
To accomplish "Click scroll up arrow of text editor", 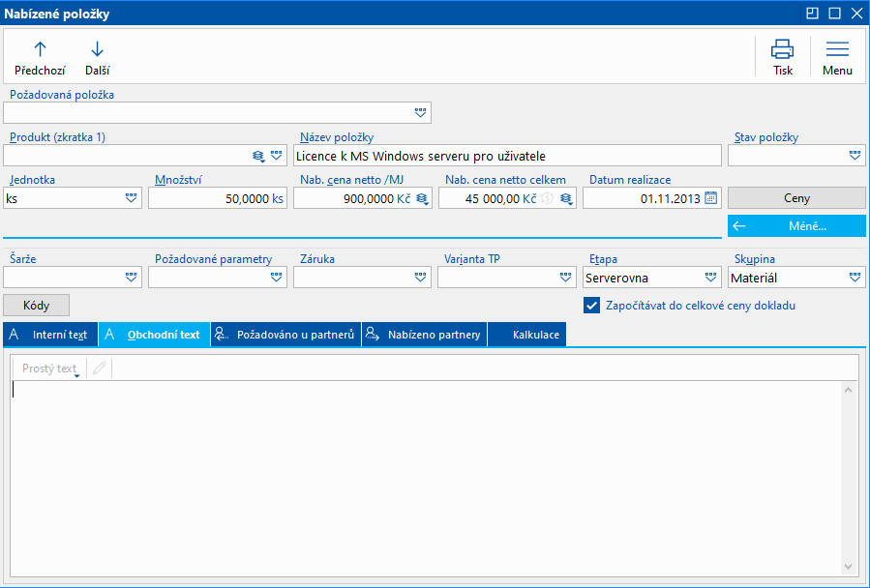I will click(x=849, y=391).
